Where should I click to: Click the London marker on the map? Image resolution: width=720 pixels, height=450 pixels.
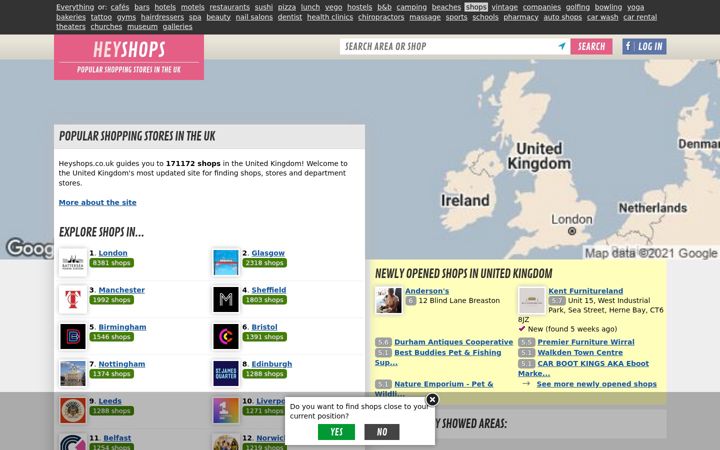coord(572,231)
